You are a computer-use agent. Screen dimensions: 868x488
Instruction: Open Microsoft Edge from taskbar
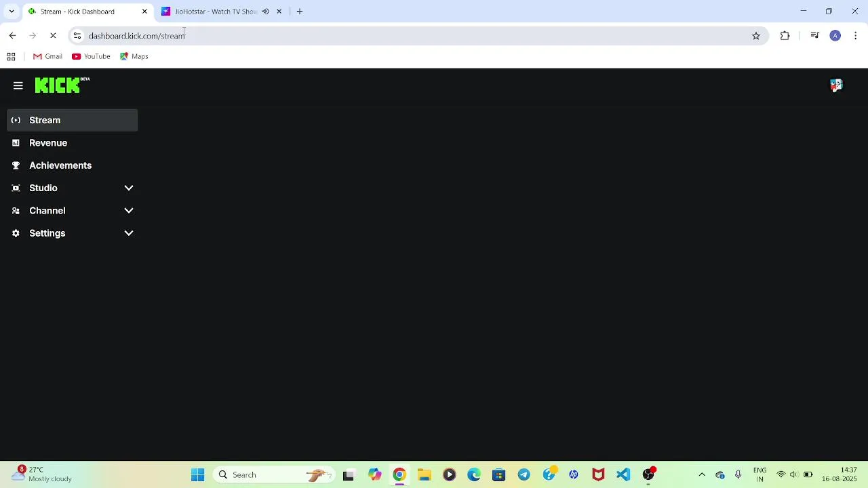tap(474, 474)
